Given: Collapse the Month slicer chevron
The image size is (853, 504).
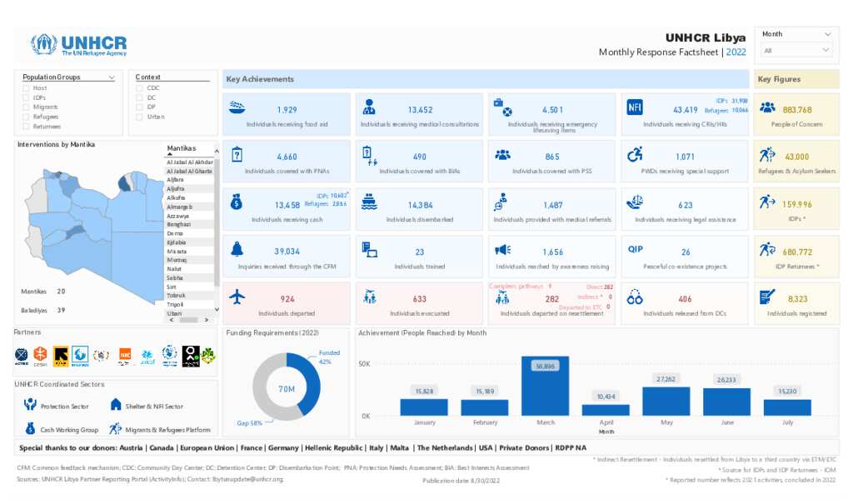Looking at the screenshot, I should pyautogui.click(x=827, y=34).
